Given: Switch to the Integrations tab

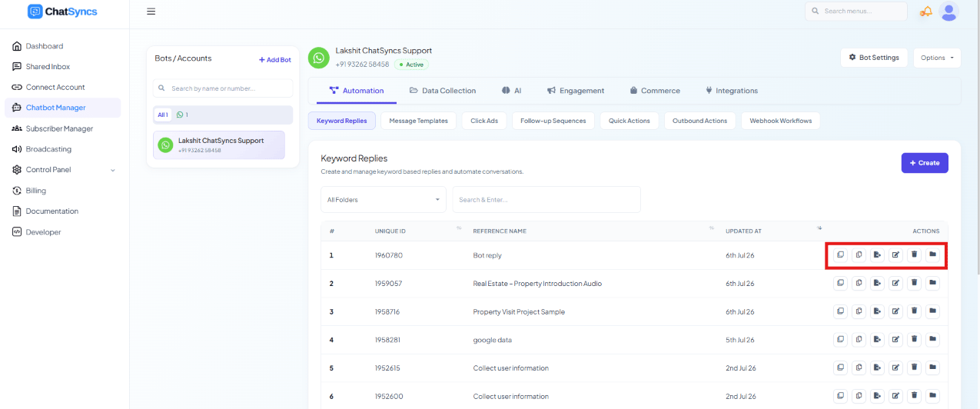Looking at the screenshot, I should pyautogui.click(x=732, y=91).
